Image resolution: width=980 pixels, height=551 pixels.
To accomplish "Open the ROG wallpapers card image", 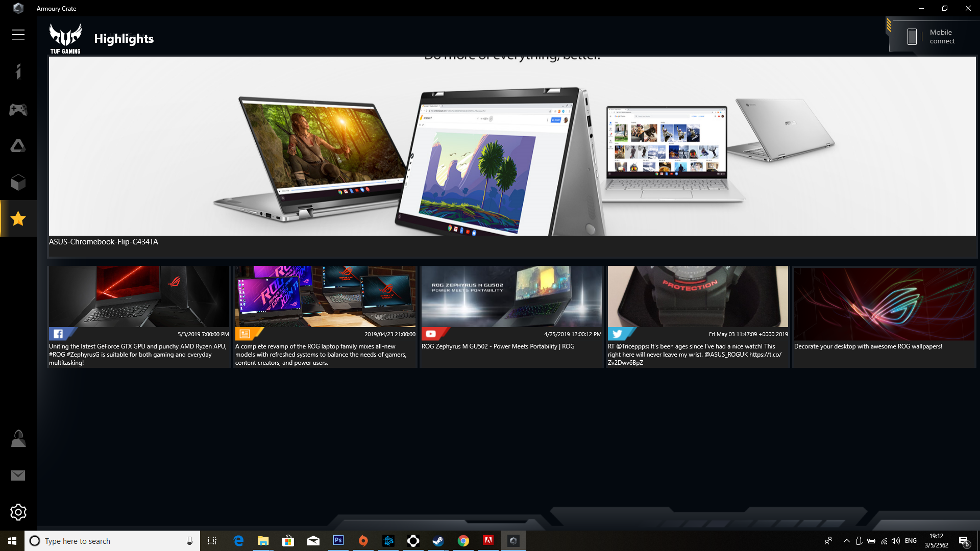I will 884,303.
